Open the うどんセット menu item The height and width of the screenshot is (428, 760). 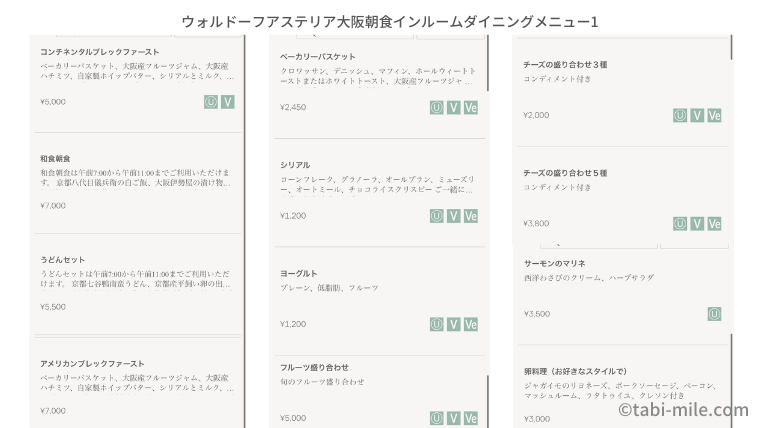64,259
